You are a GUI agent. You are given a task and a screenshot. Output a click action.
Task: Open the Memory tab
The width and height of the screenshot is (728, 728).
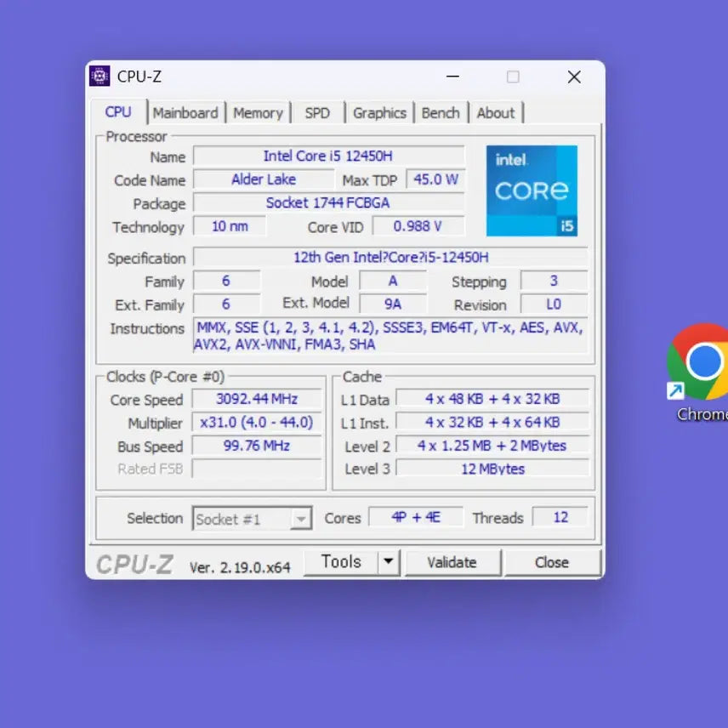coord(258,113)
